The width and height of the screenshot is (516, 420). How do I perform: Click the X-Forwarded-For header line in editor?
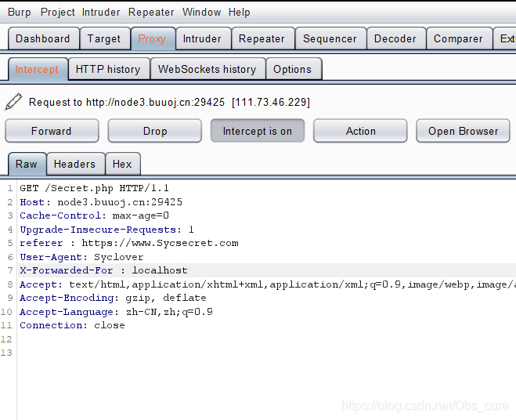(103, 270)
